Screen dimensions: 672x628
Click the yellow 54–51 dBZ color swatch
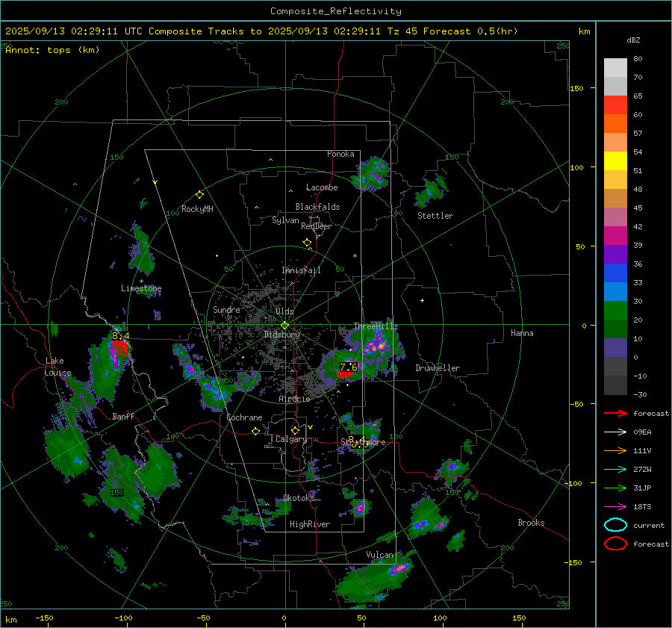pyautogui.click(x=615, y=161)
